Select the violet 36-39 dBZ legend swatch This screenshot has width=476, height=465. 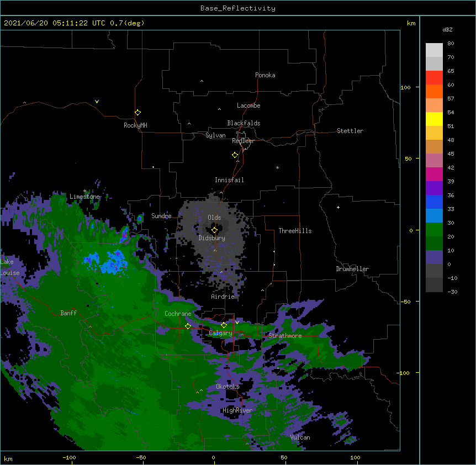point(434,188)
